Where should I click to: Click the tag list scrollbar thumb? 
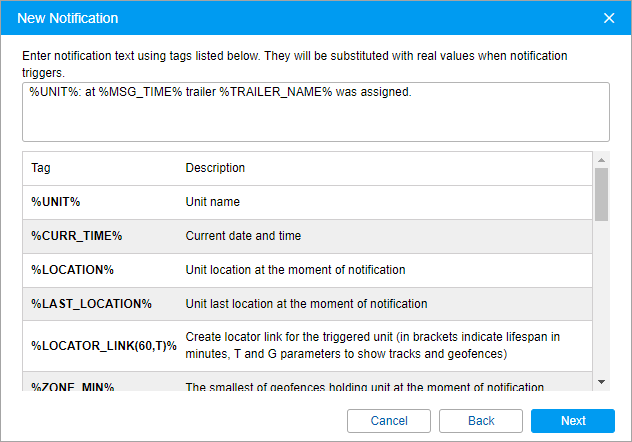click(x=601, y=194)
